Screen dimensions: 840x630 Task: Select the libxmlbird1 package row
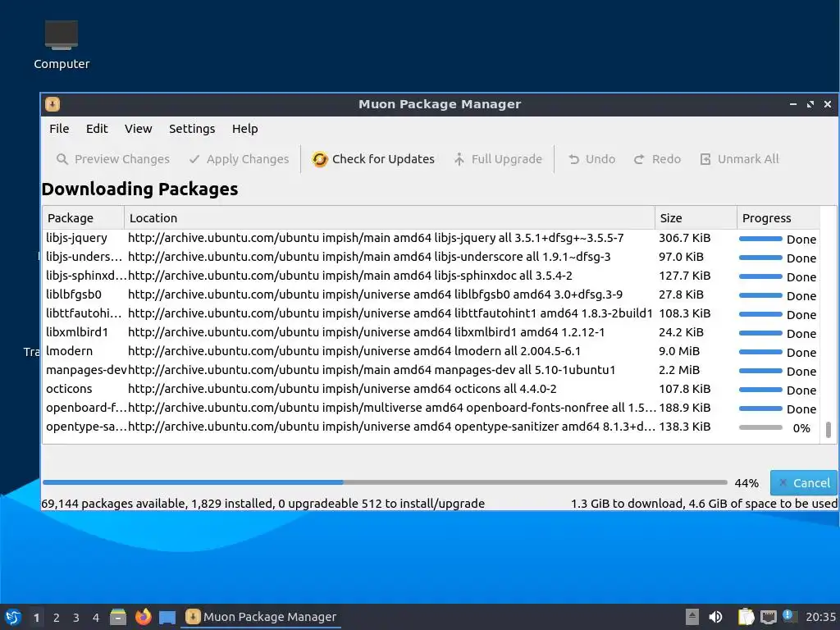[431, 332]
